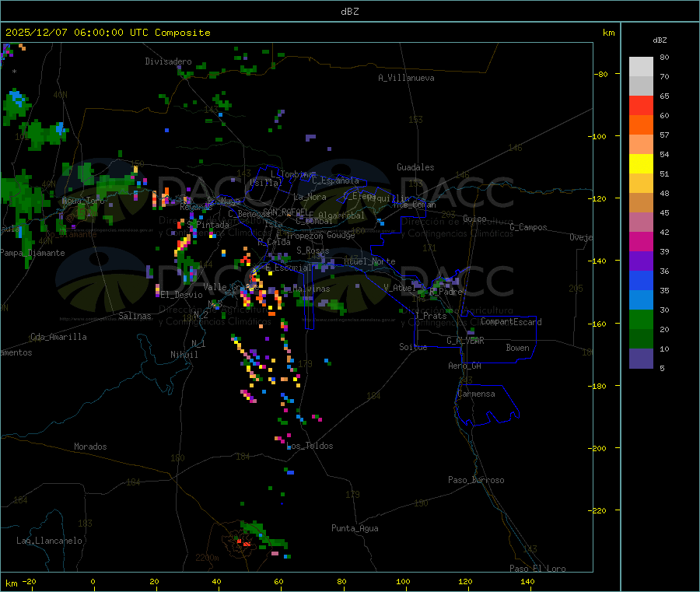Click the '-80' tick on the right axis
This screenshot has width=700, height=592.
601,74
